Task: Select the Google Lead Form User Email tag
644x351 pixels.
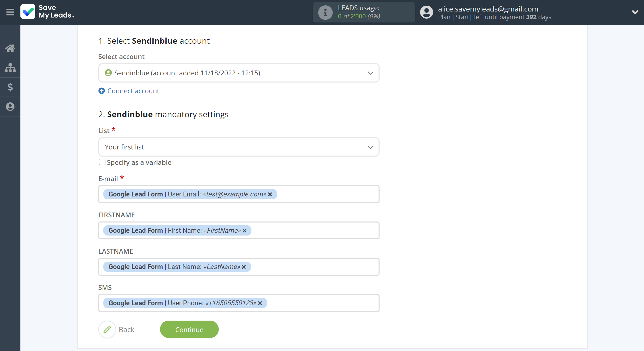Action: click(x=190, y=194)
